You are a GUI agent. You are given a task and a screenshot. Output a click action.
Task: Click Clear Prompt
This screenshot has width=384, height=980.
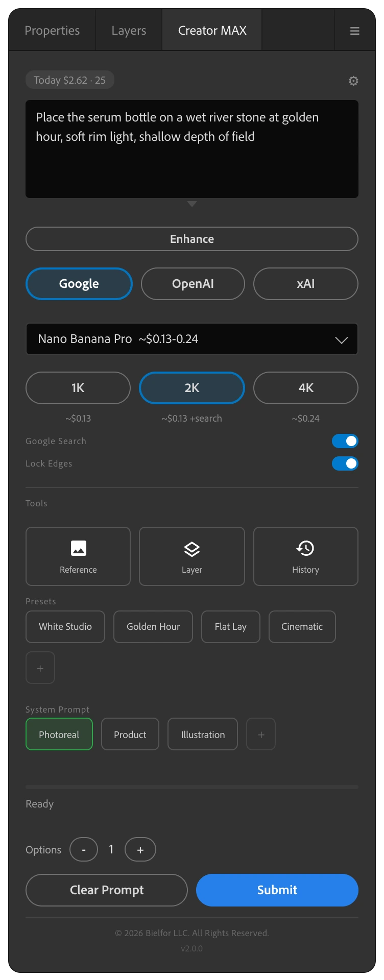[107, 890]
